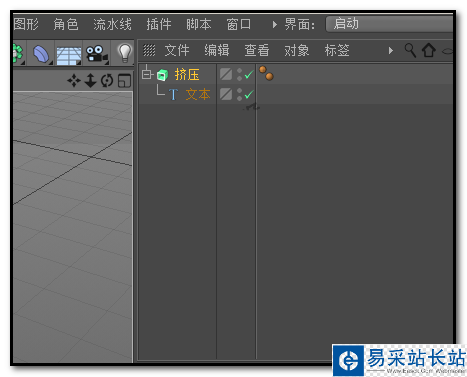Image resolution: width=467 pixels, height=377 pixels.
Task: Open the 图形 menu
Action: coord(26,24)
